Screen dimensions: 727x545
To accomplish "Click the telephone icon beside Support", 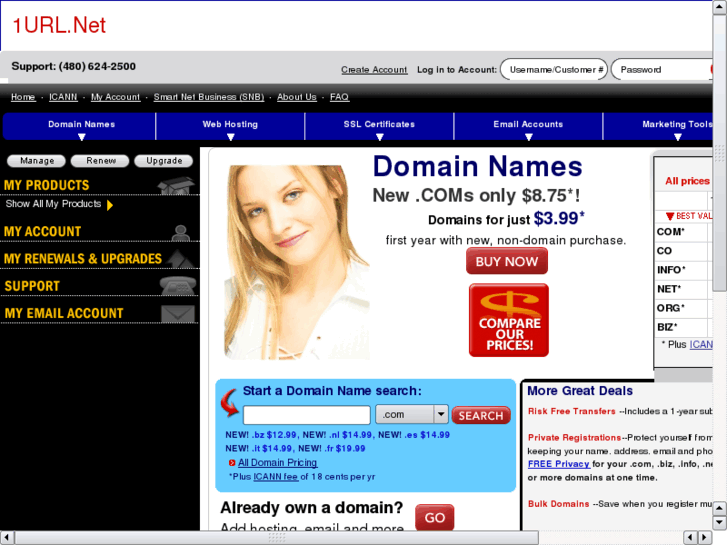I will pyautogui.click(x=178, y=285).
